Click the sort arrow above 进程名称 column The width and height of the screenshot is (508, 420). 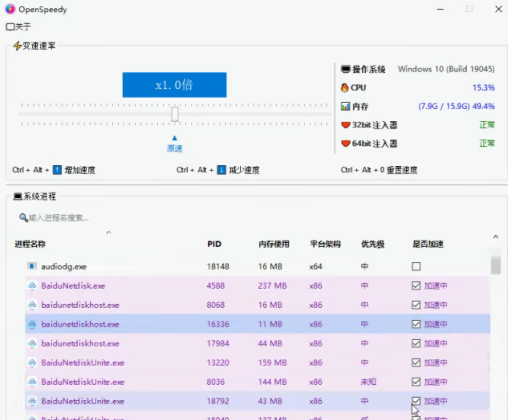coord(109,232)
